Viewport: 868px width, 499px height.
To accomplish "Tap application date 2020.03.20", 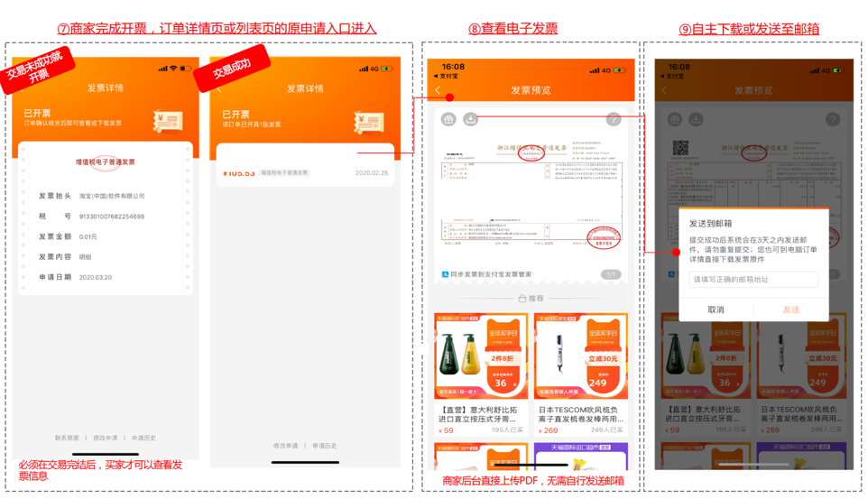I will tap(96, 277).
